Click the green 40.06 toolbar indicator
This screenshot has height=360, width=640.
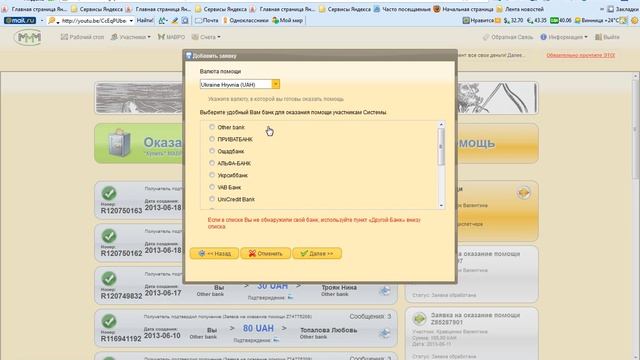(560, 20)
